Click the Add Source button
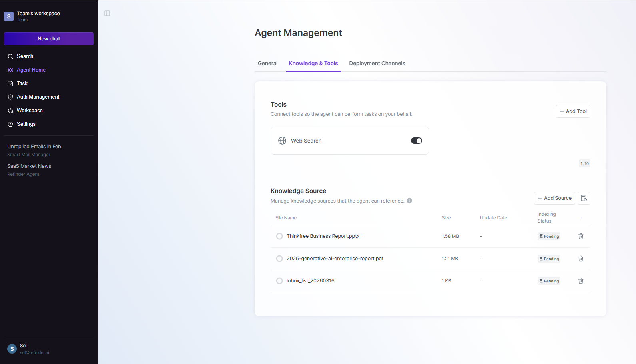 tap(554, 198)
